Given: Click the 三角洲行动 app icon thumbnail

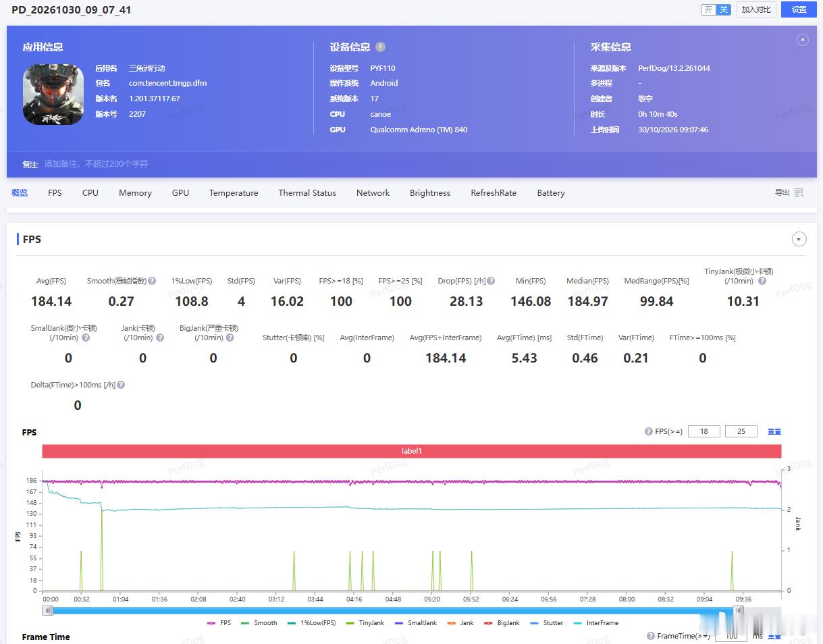Looking at the screenshot, I should (x=53, y=95).
